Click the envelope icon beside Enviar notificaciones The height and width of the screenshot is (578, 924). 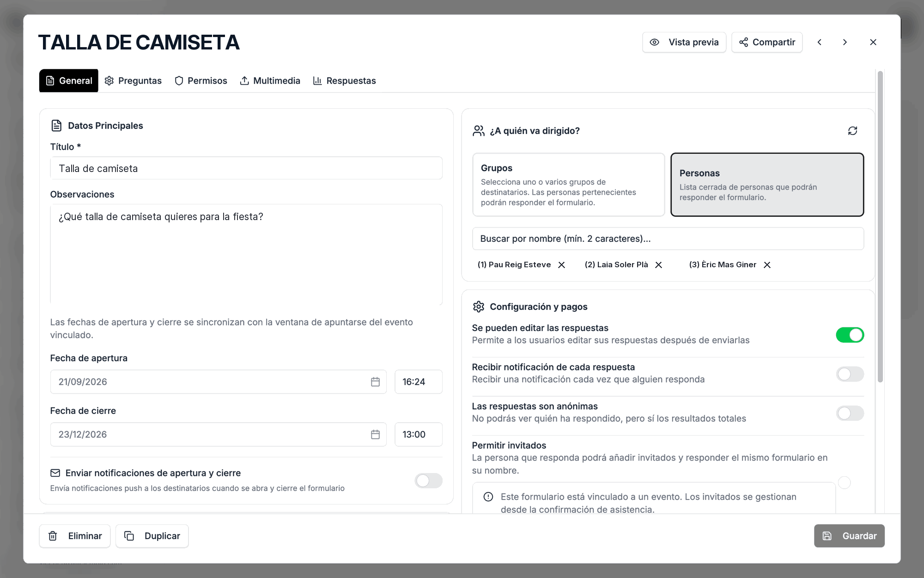tap(55, 473)
